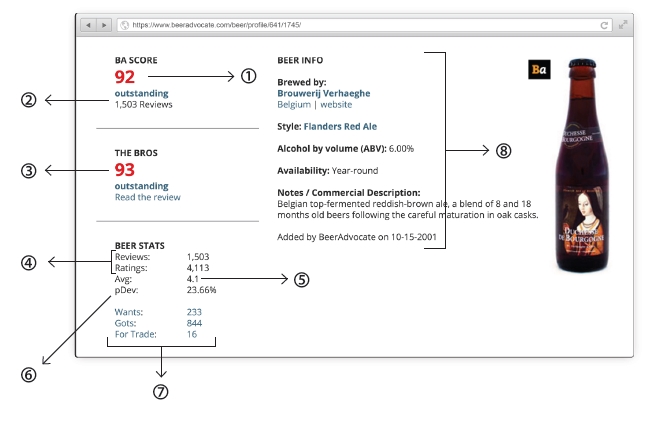662x440 pixels.
Task: Click the circled number 5 annotation marker
Action: 301,280
